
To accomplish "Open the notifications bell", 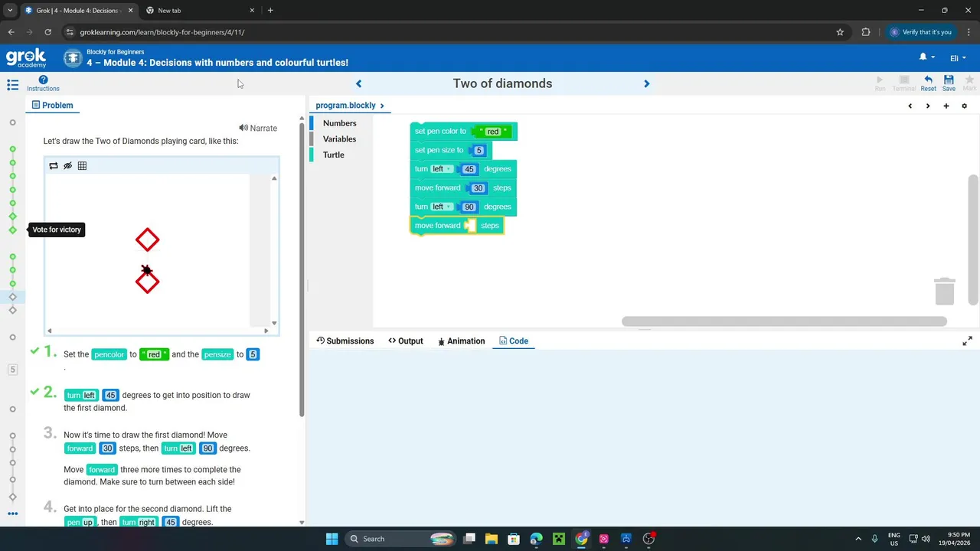I will [923, 57].
